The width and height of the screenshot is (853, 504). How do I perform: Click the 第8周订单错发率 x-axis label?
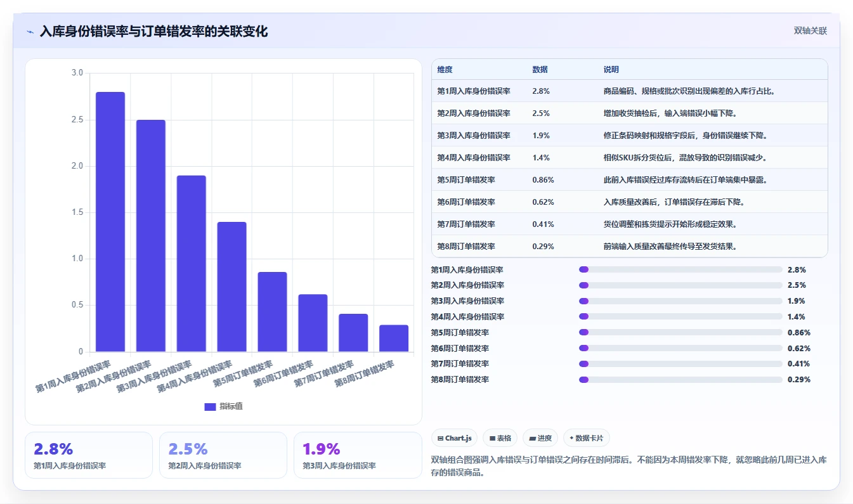click(x=365, y=374)
